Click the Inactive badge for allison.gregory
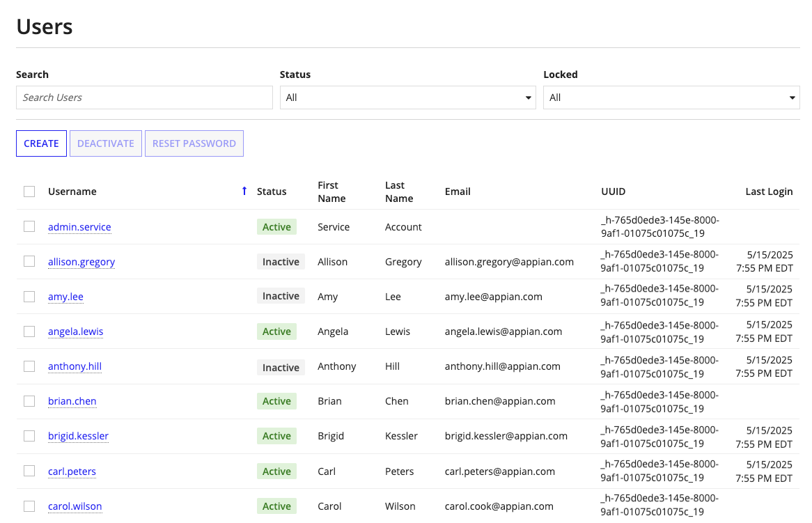 click(281, 262)
